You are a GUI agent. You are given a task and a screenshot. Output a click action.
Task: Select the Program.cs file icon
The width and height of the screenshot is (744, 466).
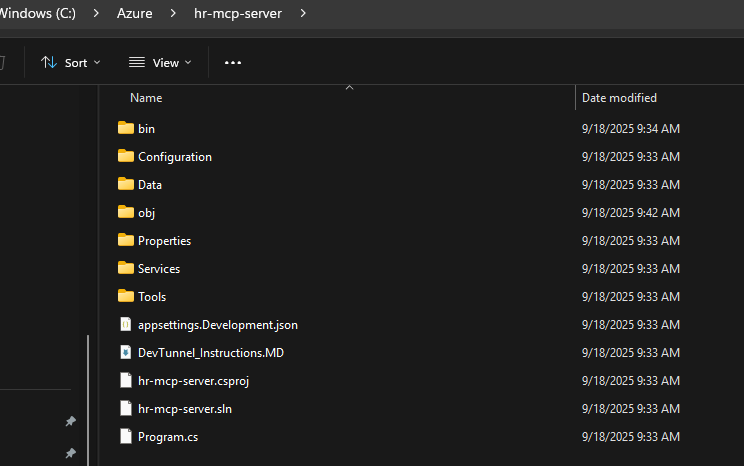pos(125,436)
